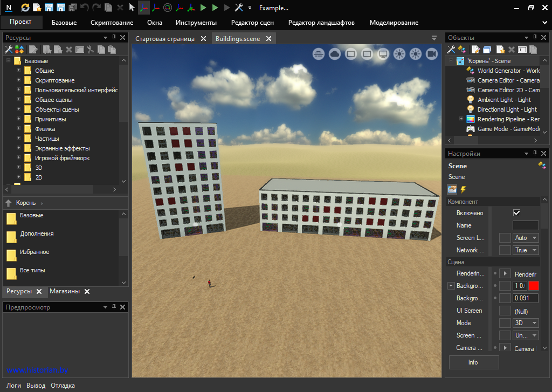Image resolution: width=552 pixels, height=392 pixels.
Task: Expand the Rendering Pipeline tree node
Action: [x=461, y=119]
